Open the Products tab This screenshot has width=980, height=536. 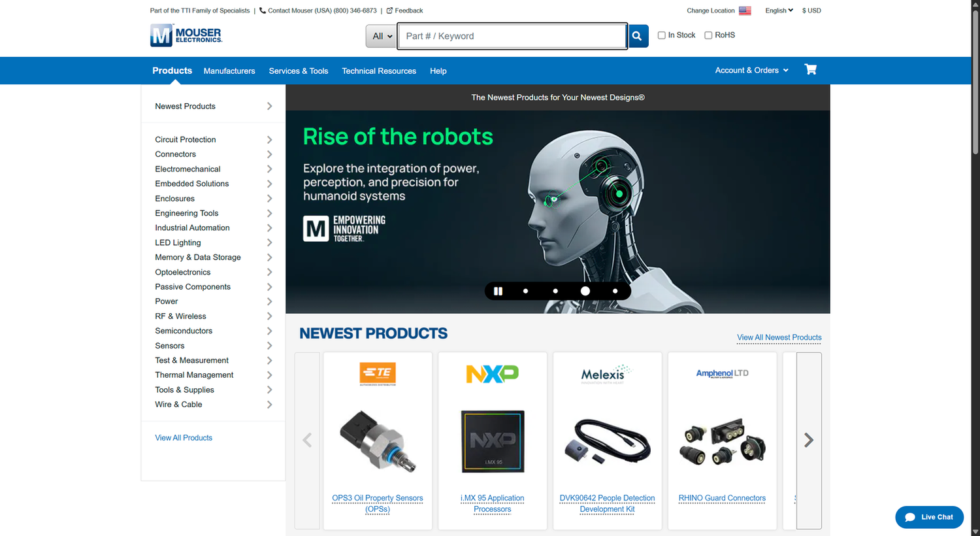(x=172, y=71)
